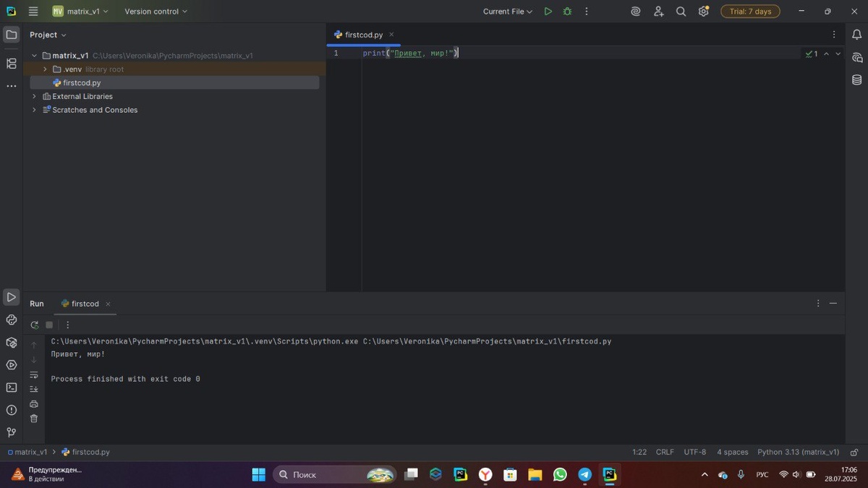Click the 1:22 cursor position indicator
Viewport: 868px width, 488px height.
pyautogui.click(x=639, y=452)
